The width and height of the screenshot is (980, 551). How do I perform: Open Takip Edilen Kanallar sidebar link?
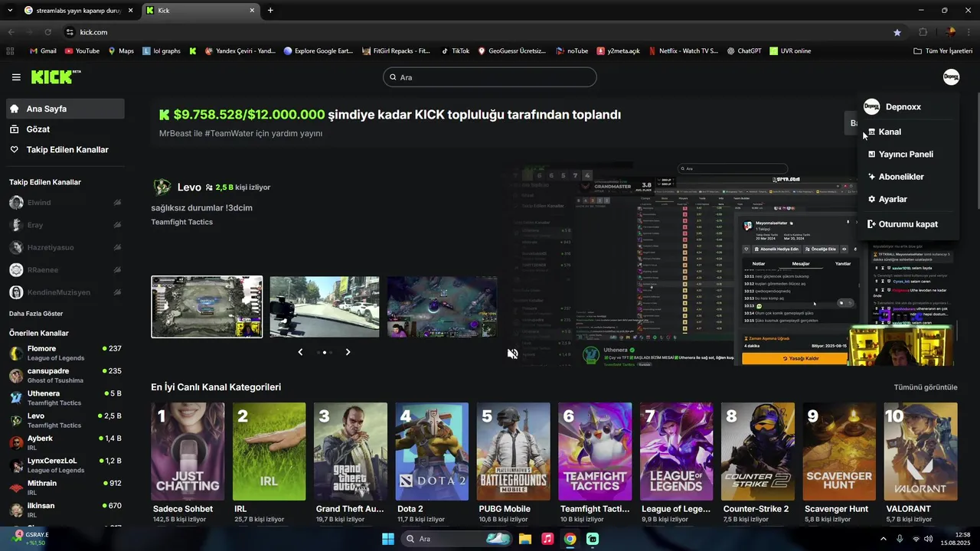(x=65, y=150)
